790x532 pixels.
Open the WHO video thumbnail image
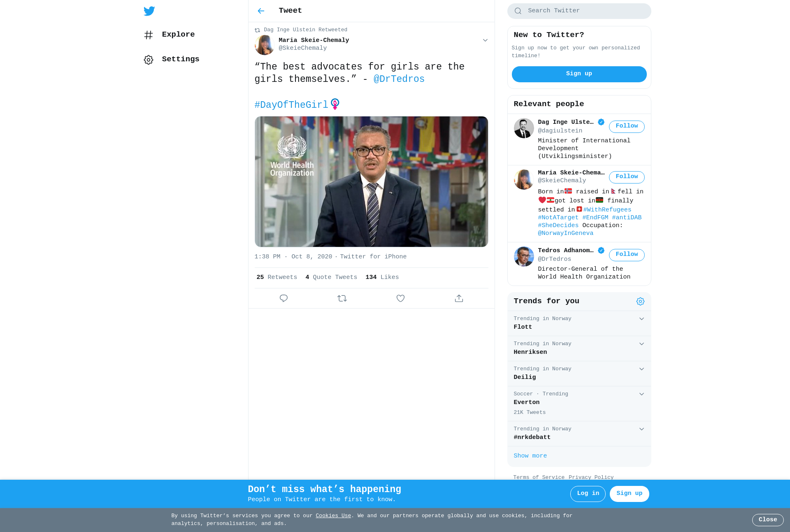371,181
